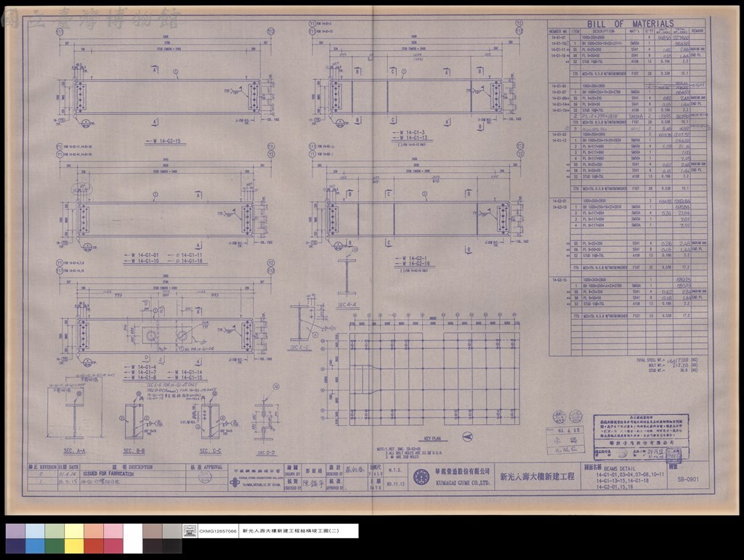Screen dimensions: 744x560
Task: Select the catalog number CKMG12657066 label
Action: pyautogui.click(x=217, y=531)
